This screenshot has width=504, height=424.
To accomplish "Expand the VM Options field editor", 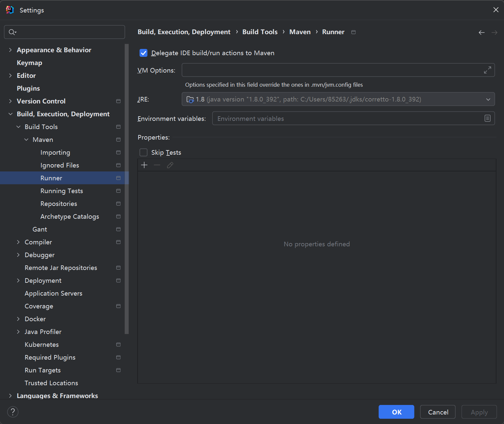I will (x=488, y=70).
